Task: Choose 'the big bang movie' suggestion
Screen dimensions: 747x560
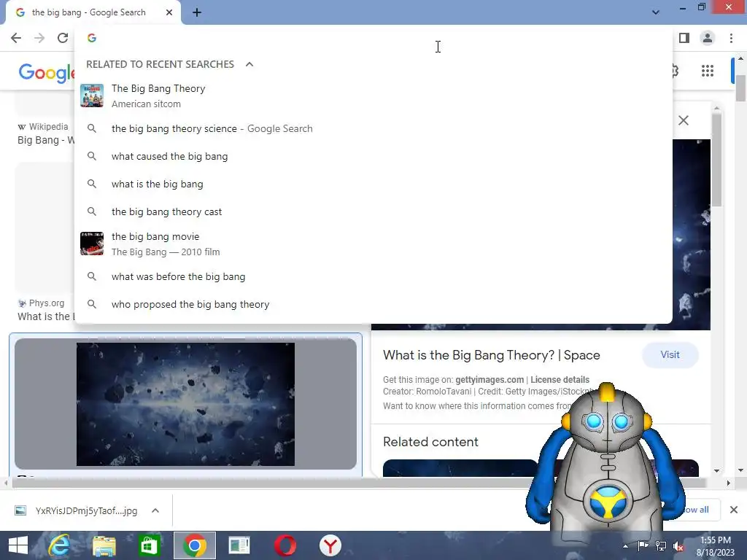Action: tap(373, 244)
